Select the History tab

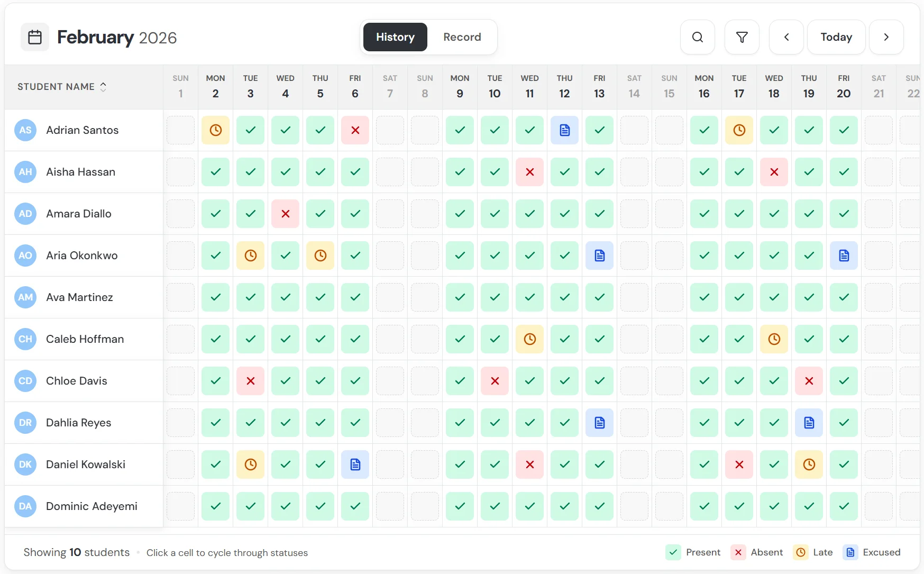pos(395,37)
